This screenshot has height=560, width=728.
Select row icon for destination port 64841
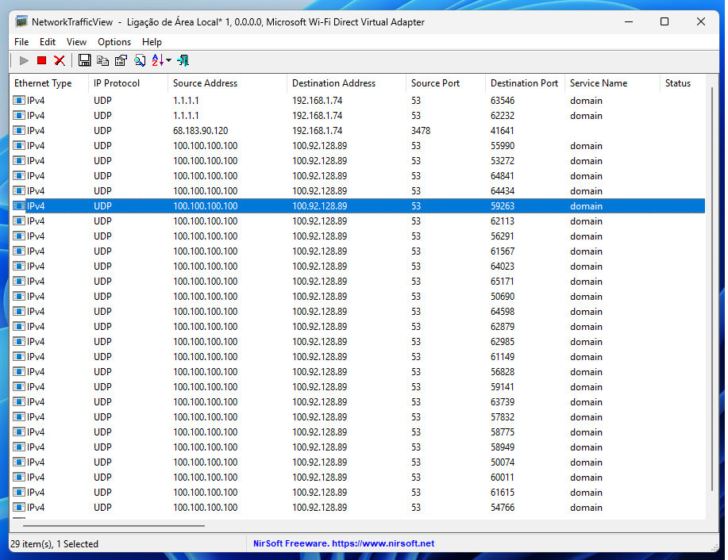click(x=19, y=175)
